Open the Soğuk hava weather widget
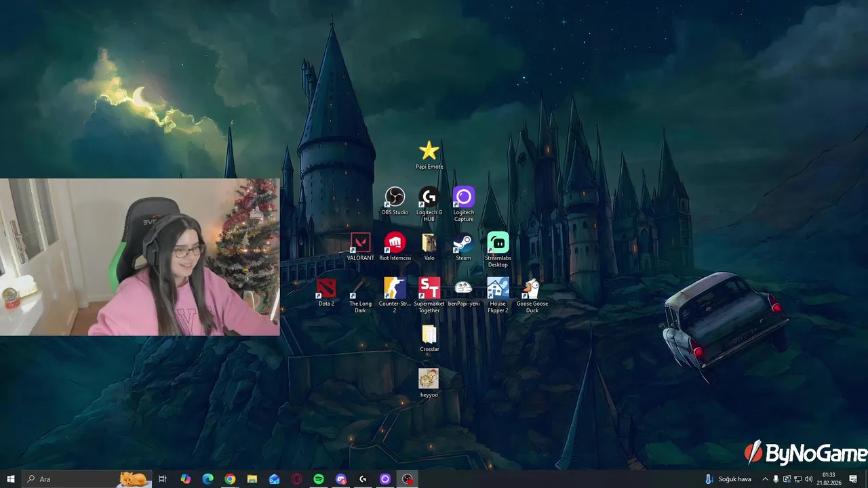Viewport: 868px width, 488px height. pos(728,479)
